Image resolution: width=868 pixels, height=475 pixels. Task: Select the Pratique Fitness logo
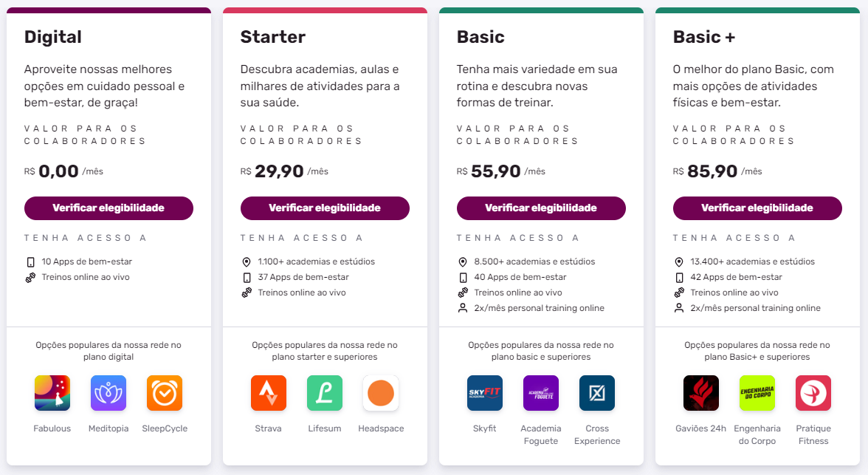(813, 393)
